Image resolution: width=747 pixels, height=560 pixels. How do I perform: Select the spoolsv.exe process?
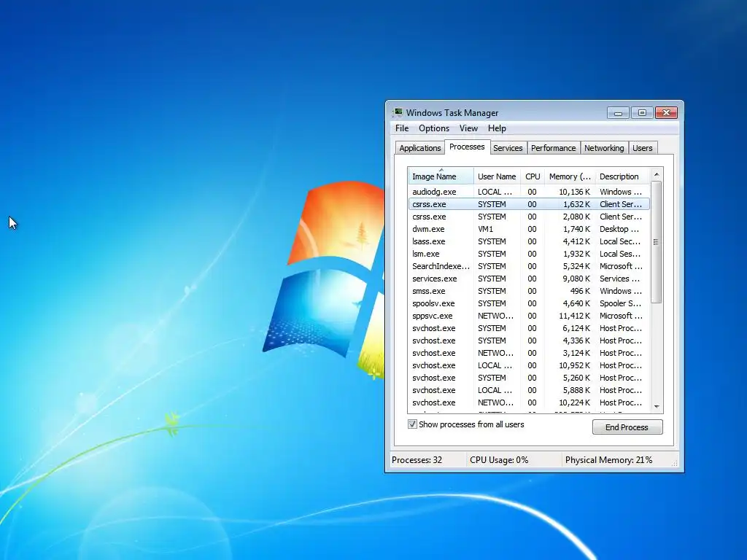pos(529,303)
